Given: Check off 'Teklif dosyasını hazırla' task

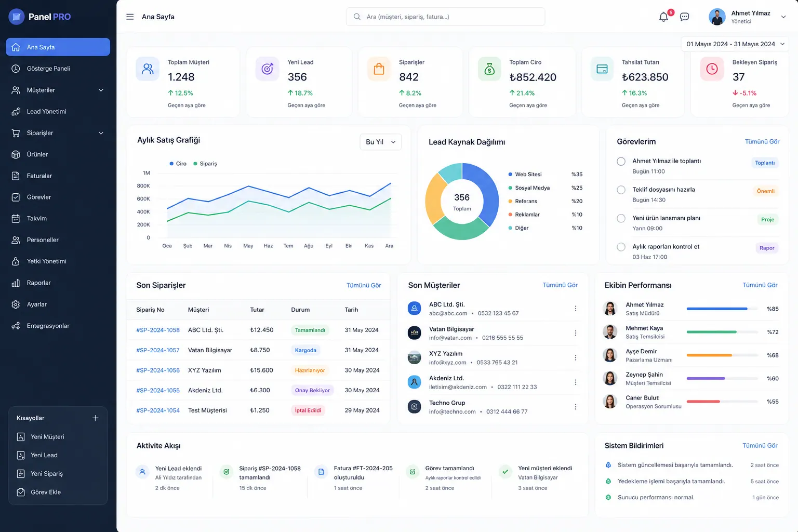Looking at the screenshot, I should click(x=621, y=190).
